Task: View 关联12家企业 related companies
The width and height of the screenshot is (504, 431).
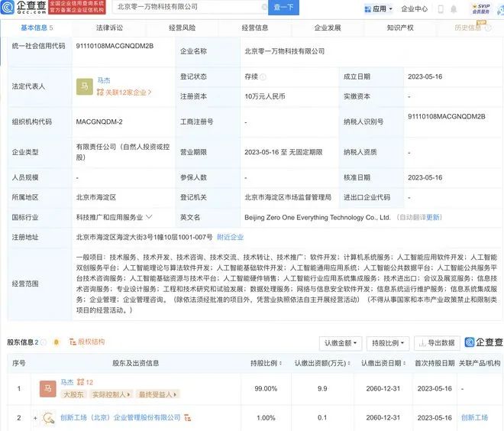Action: (124, 92)
